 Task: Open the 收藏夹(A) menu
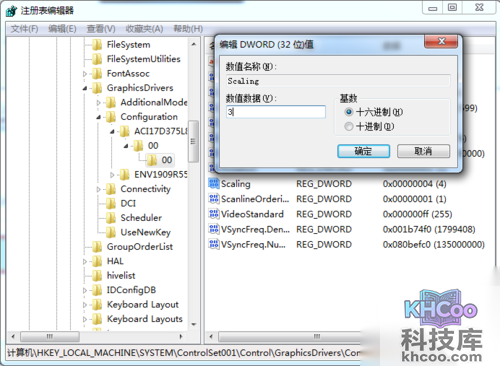tap(144, 29)
